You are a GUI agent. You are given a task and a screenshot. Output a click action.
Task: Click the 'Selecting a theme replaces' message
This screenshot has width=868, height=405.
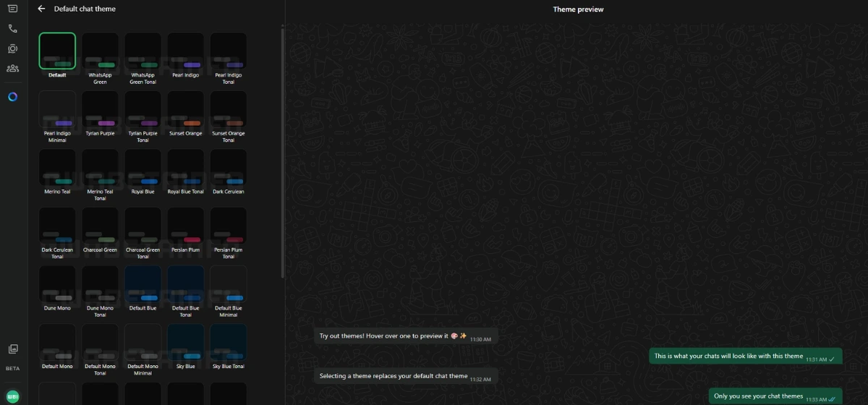406,376
